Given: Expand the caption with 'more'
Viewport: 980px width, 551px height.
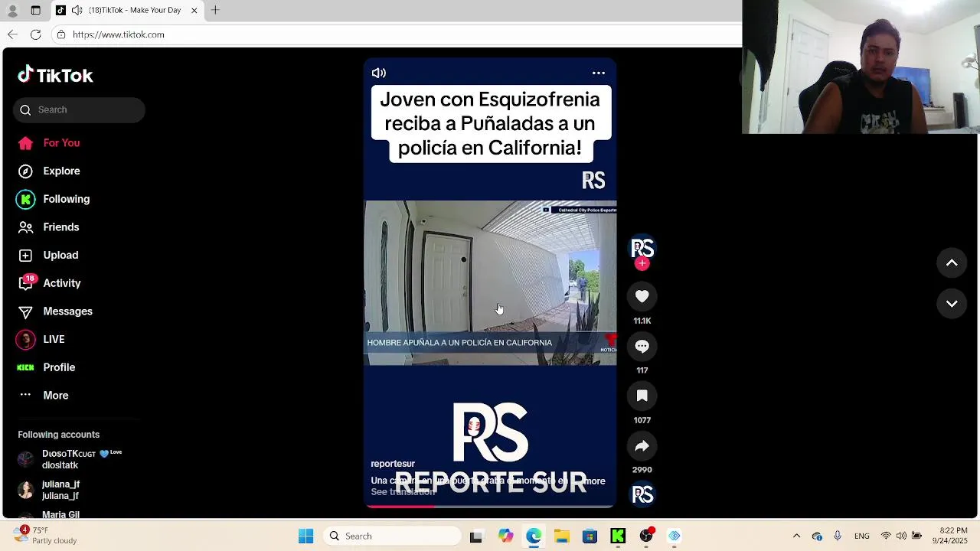Looking at the screenshot, I should click(595, 481).
